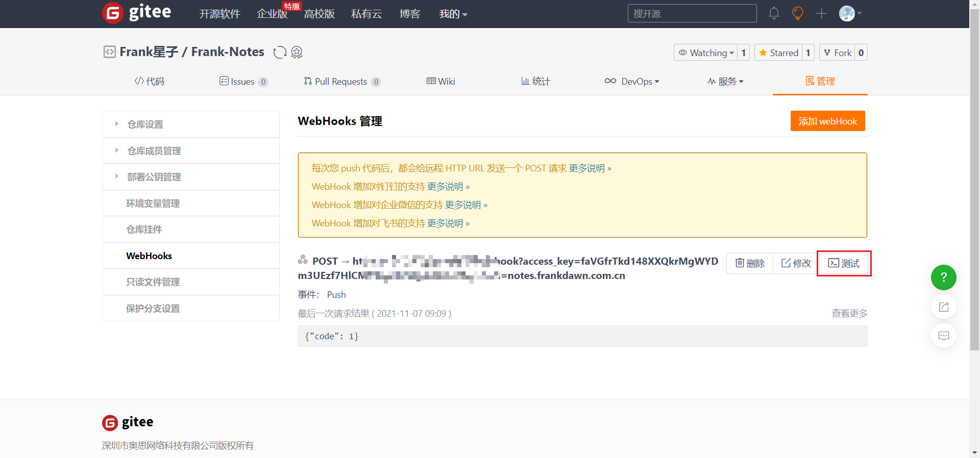
Task: Click the {"code": 1} response box
Action: point(582,336)
